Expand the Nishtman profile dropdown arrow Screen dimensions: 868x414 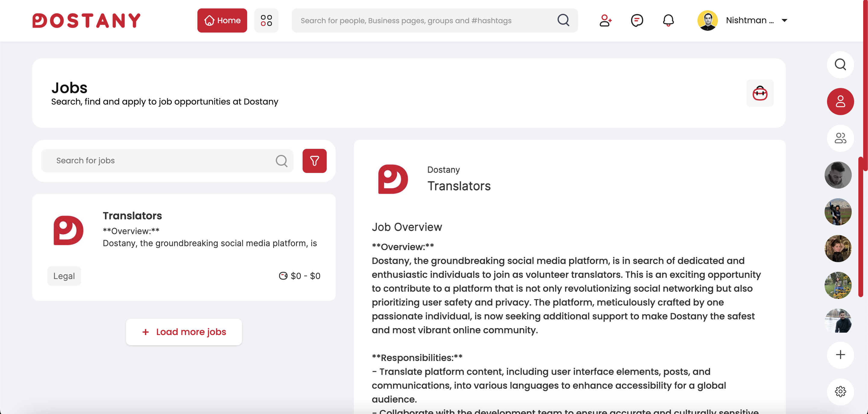(785, 20)
